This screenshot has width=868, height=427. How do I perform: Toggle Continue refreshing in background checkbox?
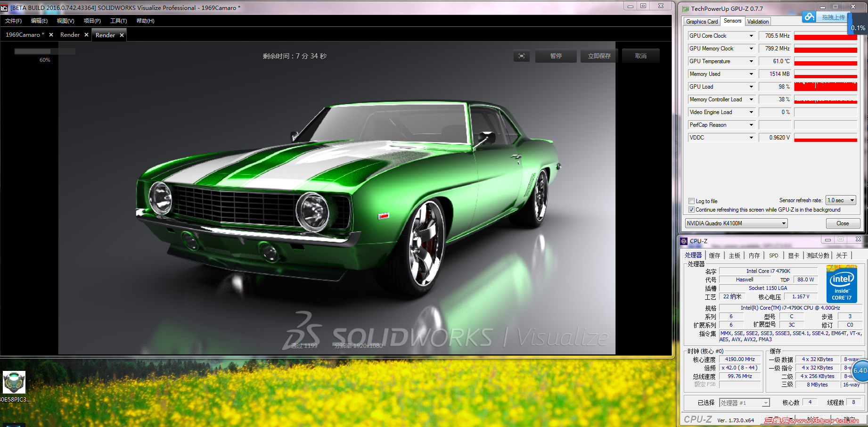(691, 210)
